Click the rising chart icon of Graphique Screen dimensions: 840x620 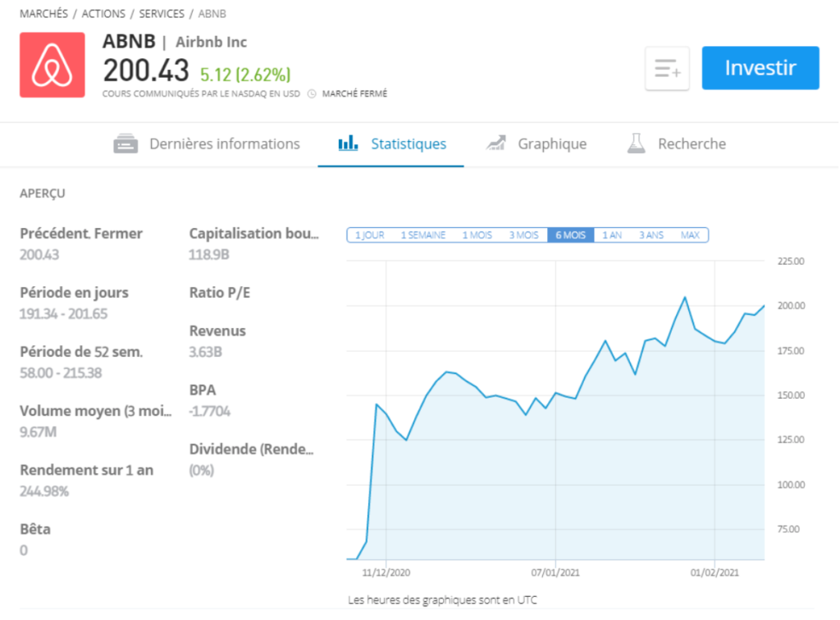[495, 143]
